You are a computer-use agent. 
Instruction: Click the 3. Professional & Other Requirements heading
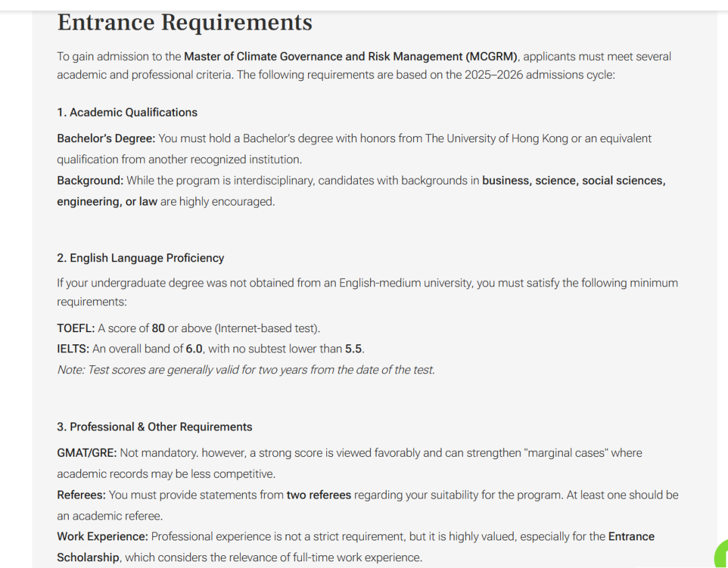point(154,427)
